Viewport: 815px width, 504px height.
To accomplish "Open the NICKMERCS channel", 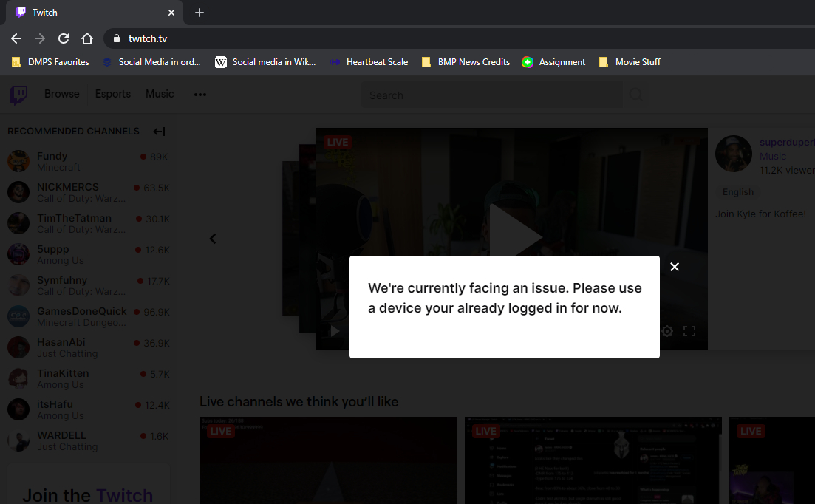I will click(x=89, y=192).
